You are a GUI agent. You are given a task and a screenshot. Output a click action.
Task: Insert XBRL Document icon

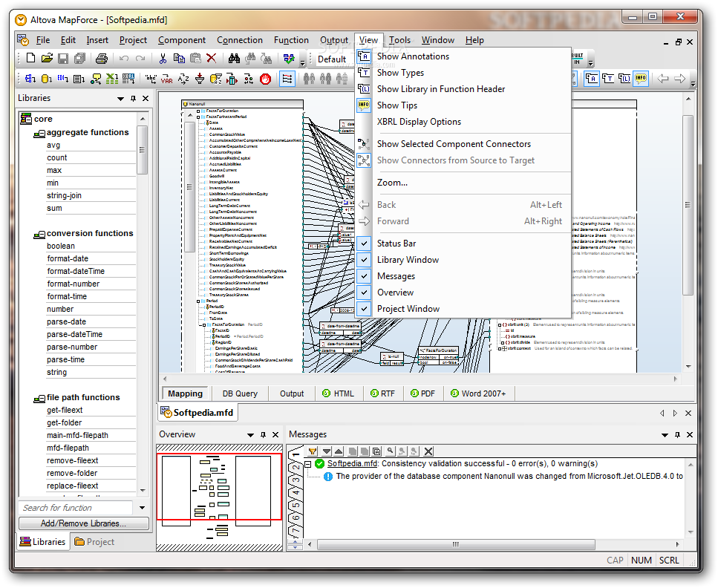[x=128, y=79]
